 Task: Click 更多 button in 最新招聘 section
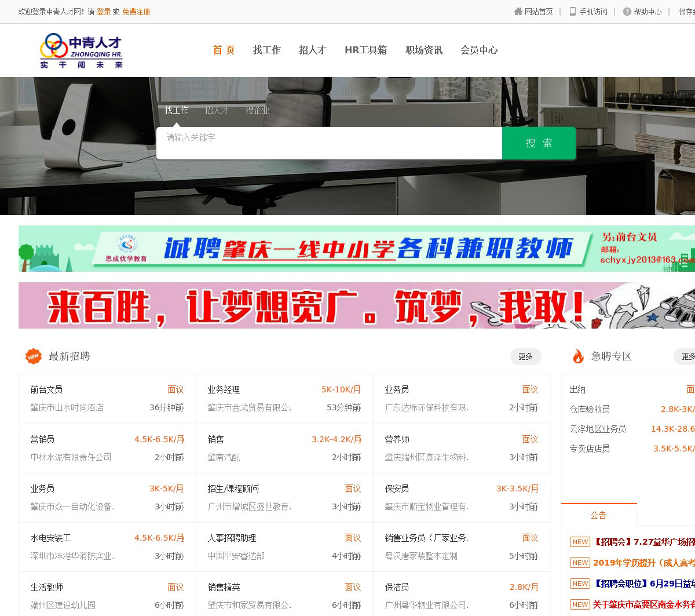click(x=526, y=356)
